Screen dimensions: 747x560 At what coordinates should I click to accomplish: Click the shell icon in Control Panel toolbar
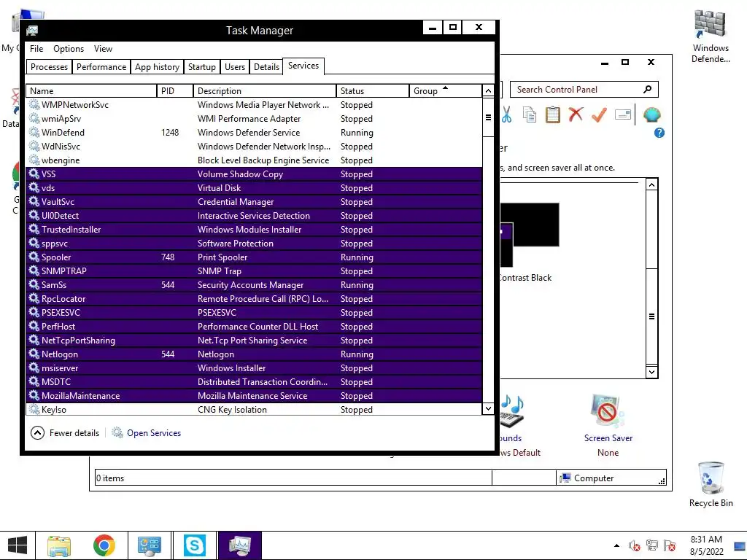click(x=651, y=114)
